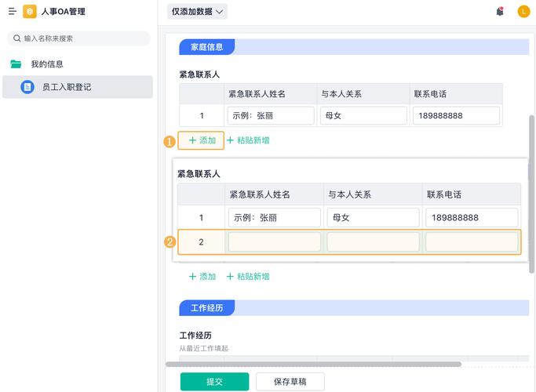
Task: Click the first 粘贴新增 link
Action: [248, 140]
